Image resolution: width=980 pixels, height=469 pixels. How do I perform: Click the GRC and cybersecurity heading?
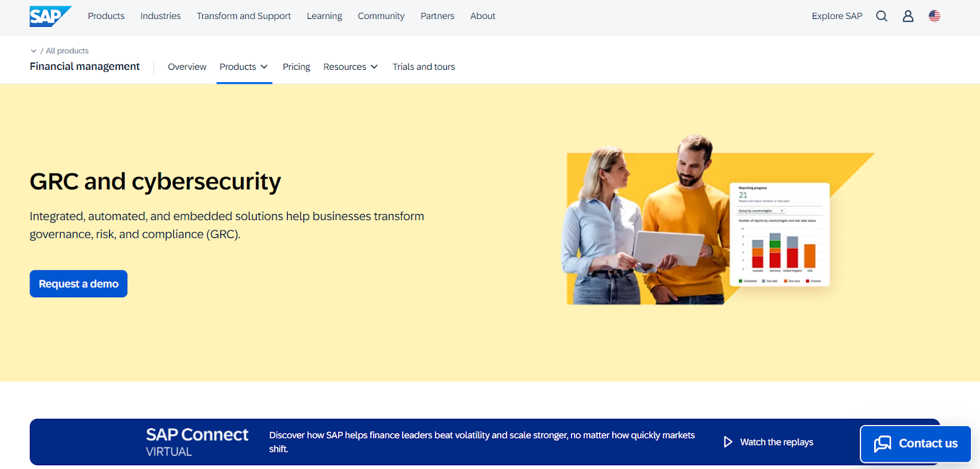[x=155, y=181]
